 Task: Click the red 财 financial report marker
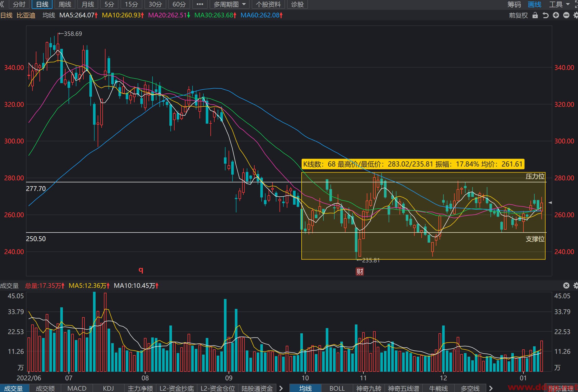click(x=360, y=272)
